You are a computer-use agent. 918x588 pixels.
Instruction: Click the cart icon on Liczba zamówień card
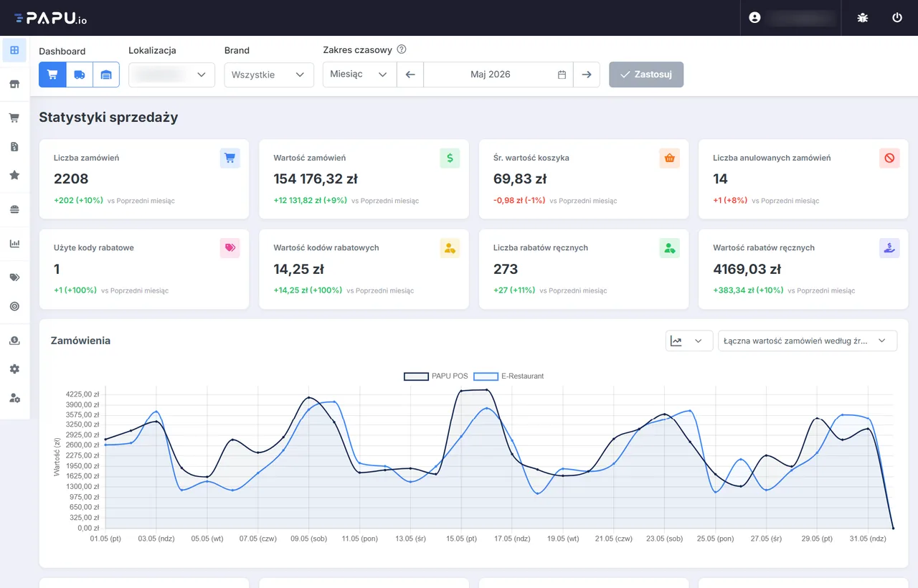229,158
